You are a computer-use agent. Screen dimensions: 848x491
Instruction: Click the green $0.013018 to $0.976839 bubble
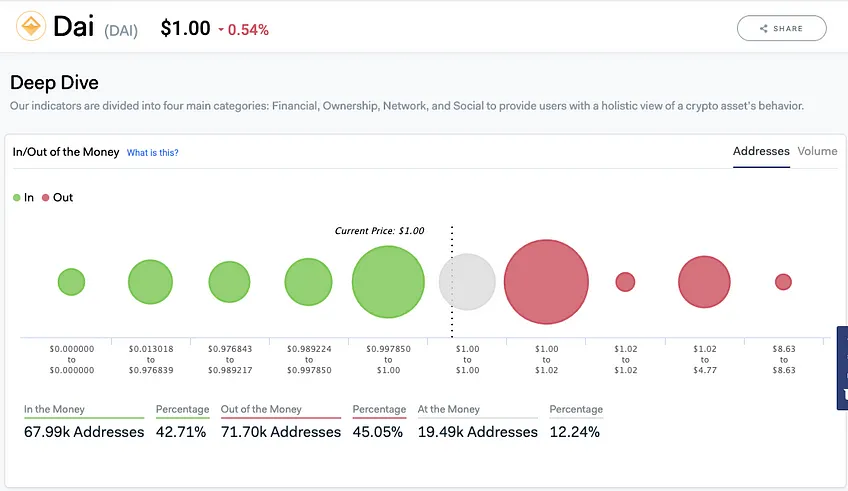pyautogui.click(x=150, y=282)
